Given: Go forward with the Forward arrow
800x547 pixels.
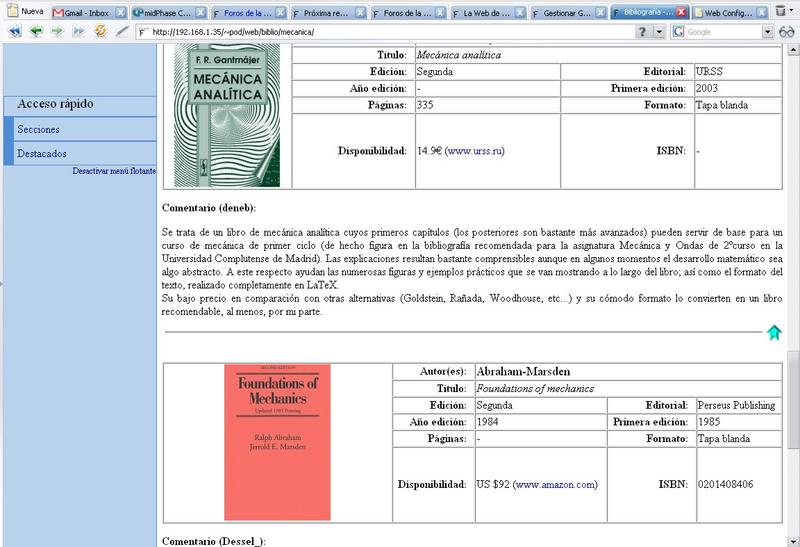Looking at the screenshot, I should click(x=57, y=32).
